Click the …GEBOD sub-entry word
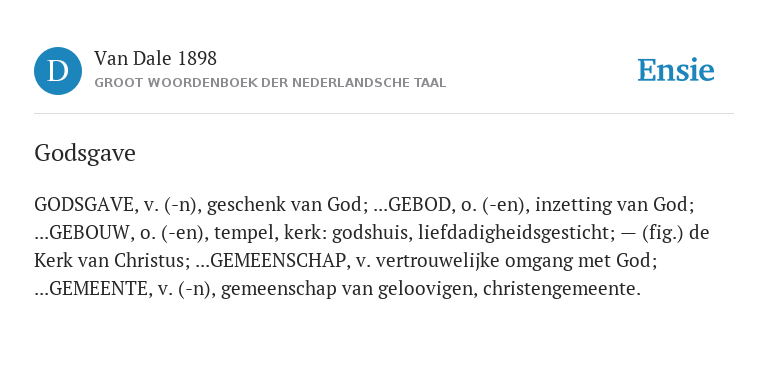Image resolution: width=768 pixels, height=384 pixels. pyautogui.click(x=412, y=205)
